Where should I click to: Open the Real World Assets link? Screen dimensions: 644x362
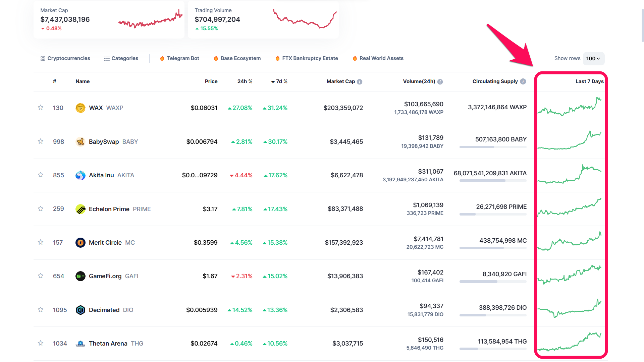(x=378, y=58)
